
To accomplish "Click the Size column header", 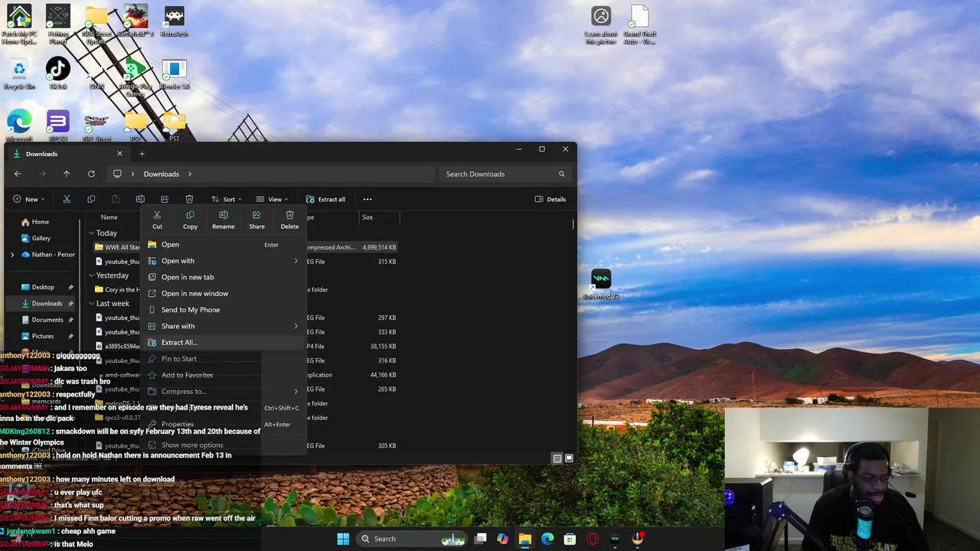I will (x=367, y=217).
